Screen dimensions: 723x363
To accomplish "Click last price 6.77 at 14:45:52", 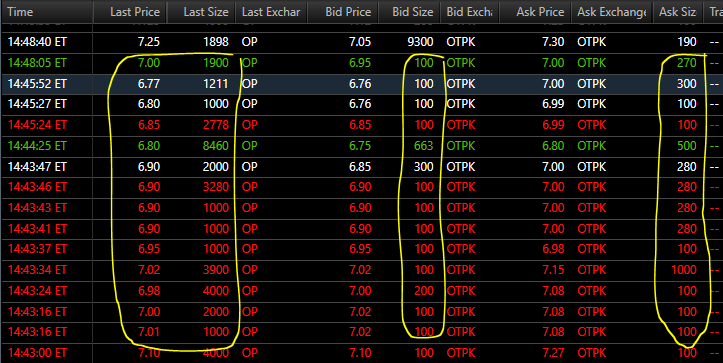I will [x=149, y=84].
